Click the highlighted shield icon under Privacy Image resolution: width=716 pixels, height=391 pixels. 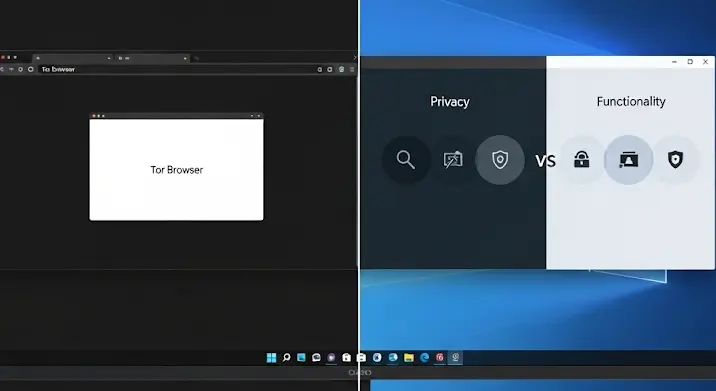click(500, 160)
